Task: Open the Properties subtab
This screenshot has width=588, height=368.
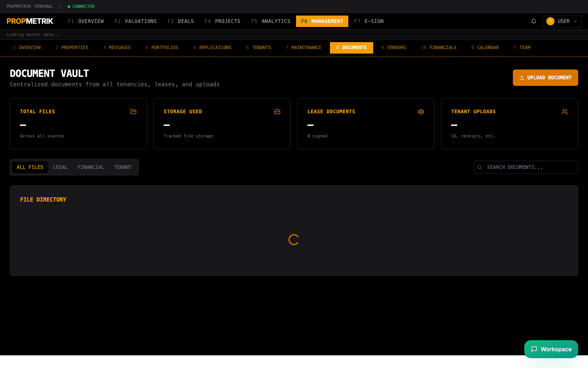Action: 72,47
